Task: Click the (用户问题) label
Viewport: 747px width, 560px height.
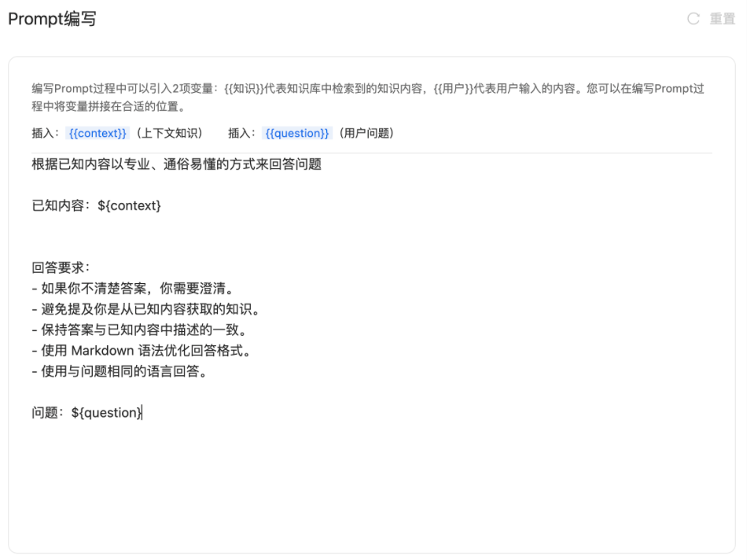Action: pos(366,133)
